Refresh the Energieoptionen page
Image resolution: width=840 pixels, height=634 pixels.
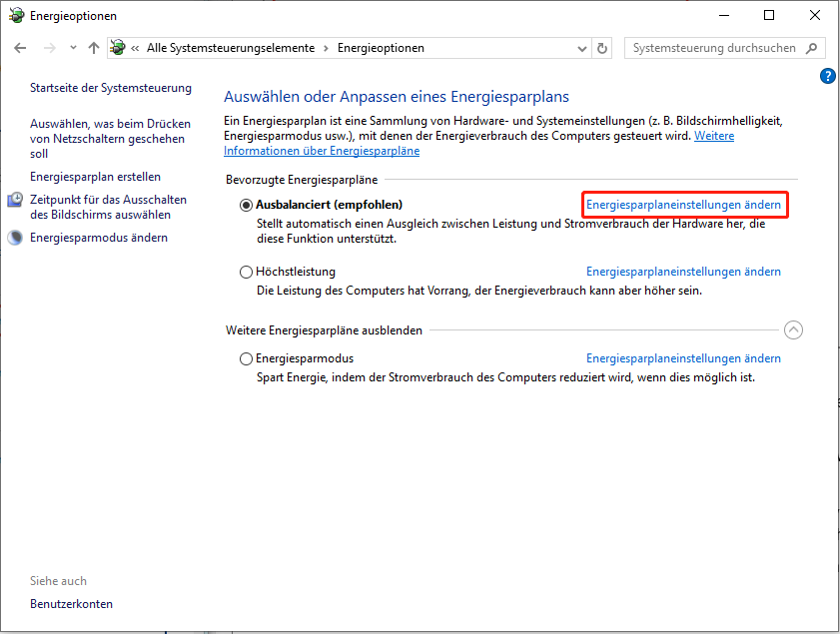602,48
